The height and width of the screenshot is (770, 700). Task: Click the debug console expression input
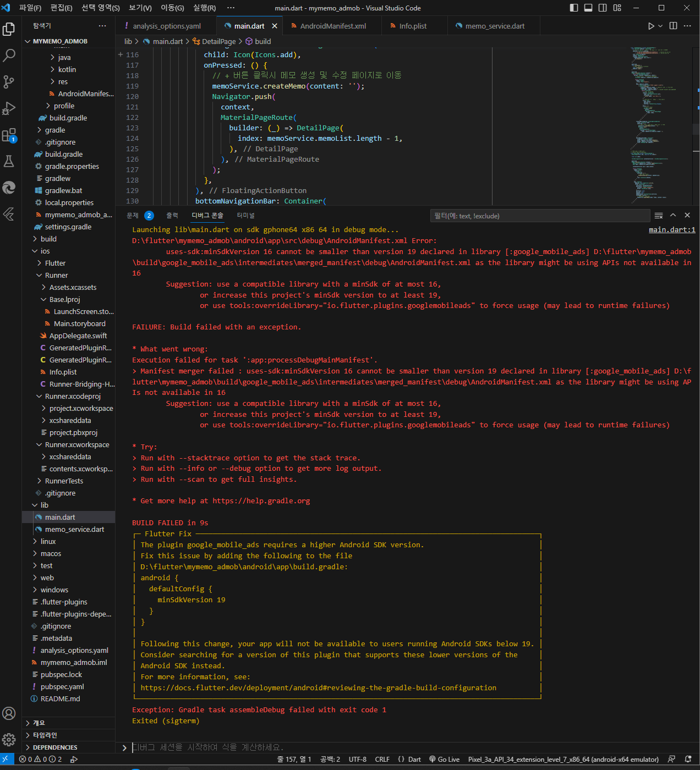point(413,747)
